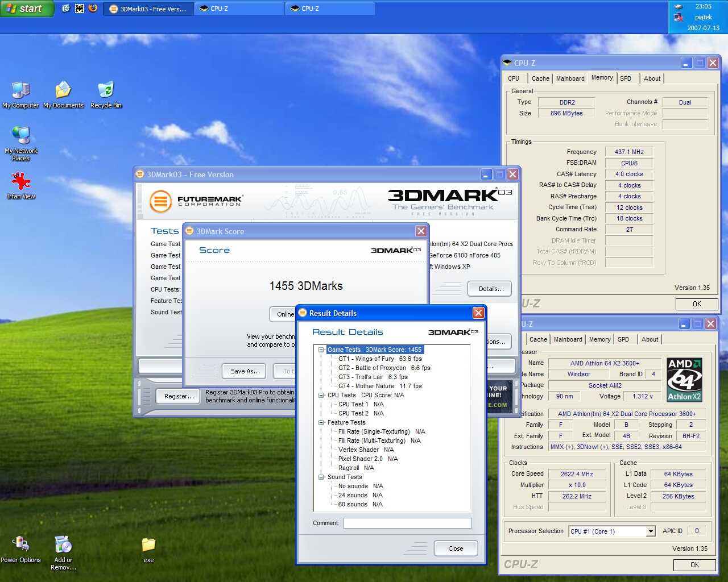
Task: Open My Documents desktop icon
Action: [x=63, y=94]
